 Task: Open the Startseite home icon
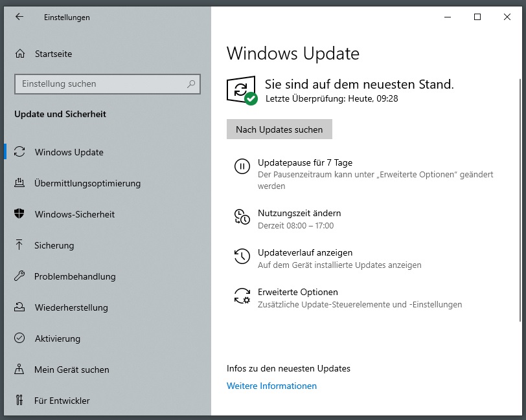tap(20, 54)
